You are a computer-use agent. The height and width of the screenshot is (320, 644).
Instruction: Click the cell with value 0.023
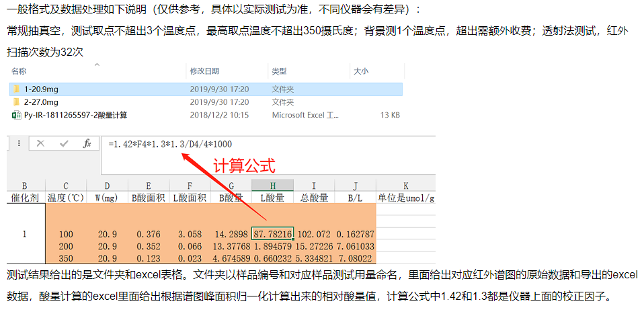(190, 258)
